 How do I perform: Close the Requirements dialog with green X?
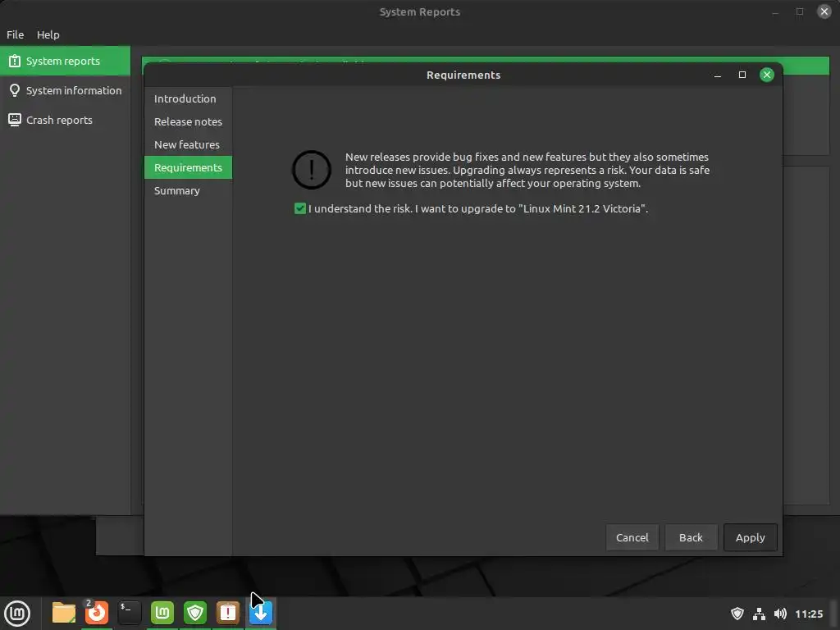pos(767,75)
